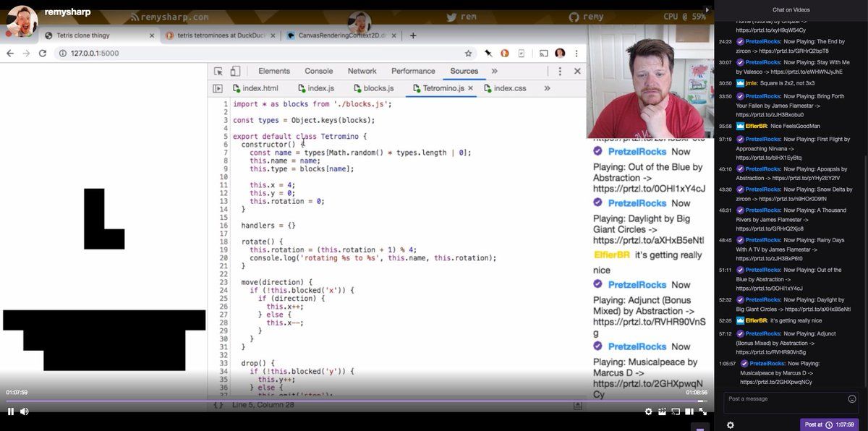Toggle fullscreen on the video player
Image resolution: width=868 pixels, height=431 pixels.
(x=702, y=411)
